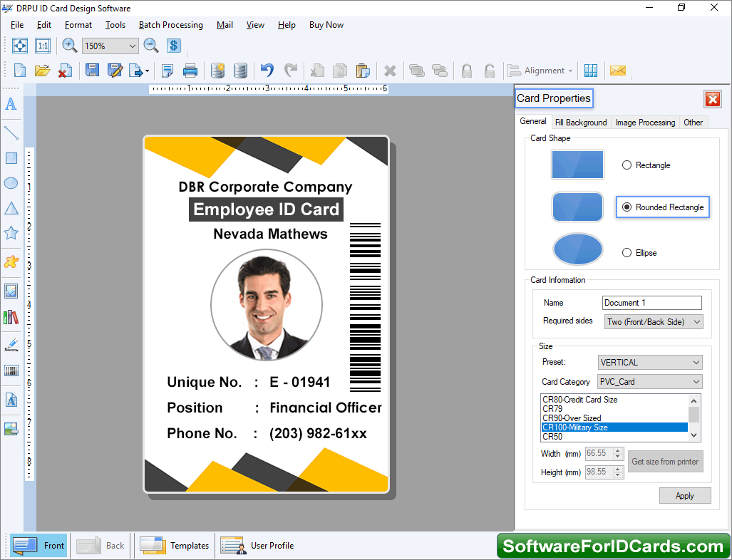
Task: Select the image library books icon
Action: coord(11,317)
